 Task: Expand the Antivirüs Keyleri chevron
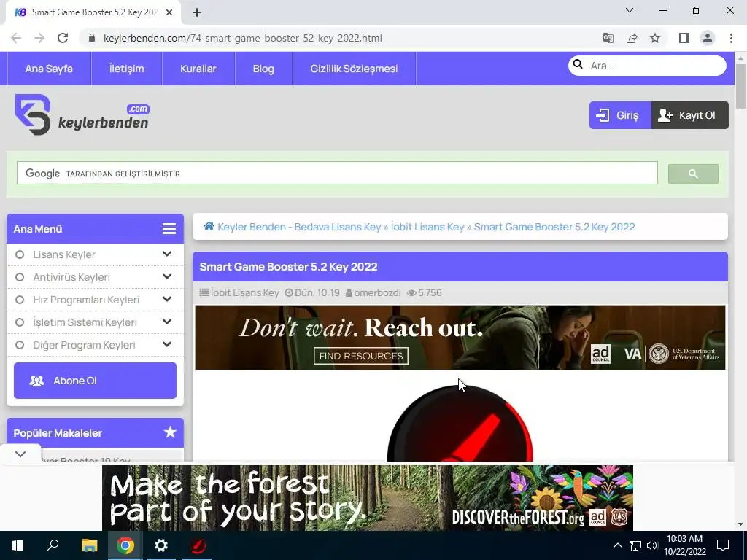167,276
